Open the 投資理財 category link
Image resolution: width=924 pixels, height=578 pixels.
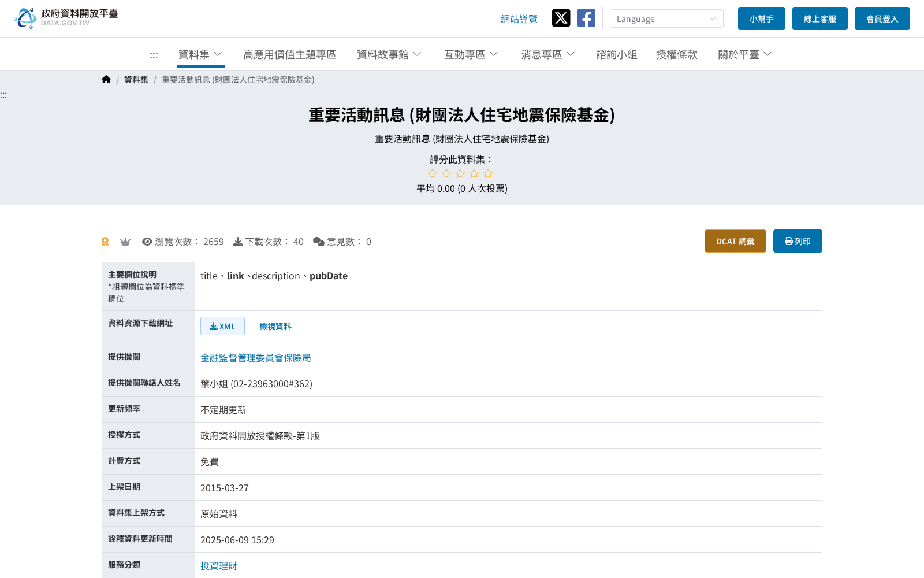[x=219, y=566]
